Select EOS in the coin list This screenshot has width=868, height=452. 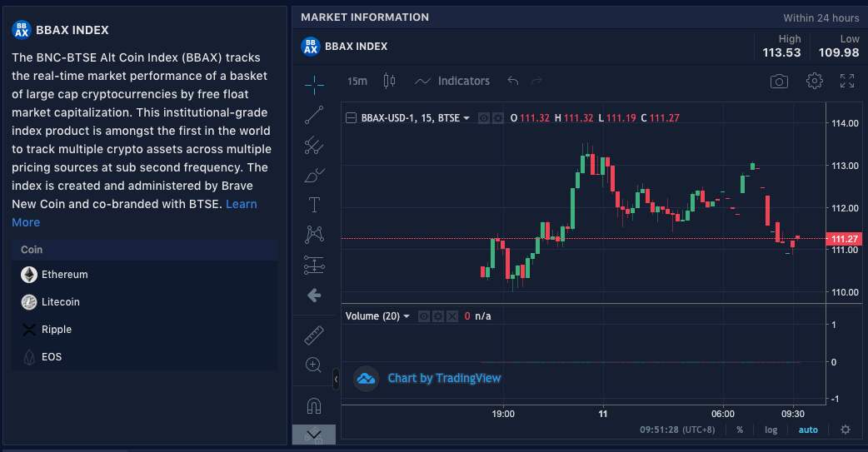click(x=144, y=357)
